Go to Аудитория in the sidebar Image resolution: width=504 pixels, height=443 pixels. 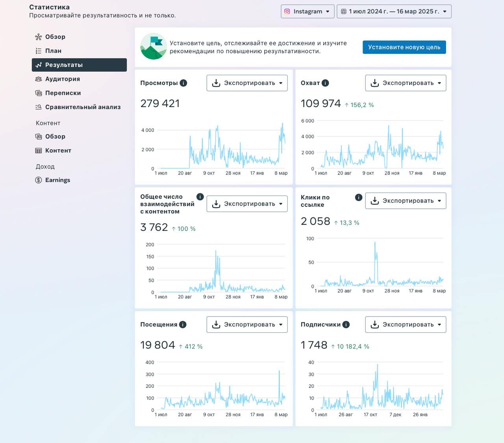(62, 79)
